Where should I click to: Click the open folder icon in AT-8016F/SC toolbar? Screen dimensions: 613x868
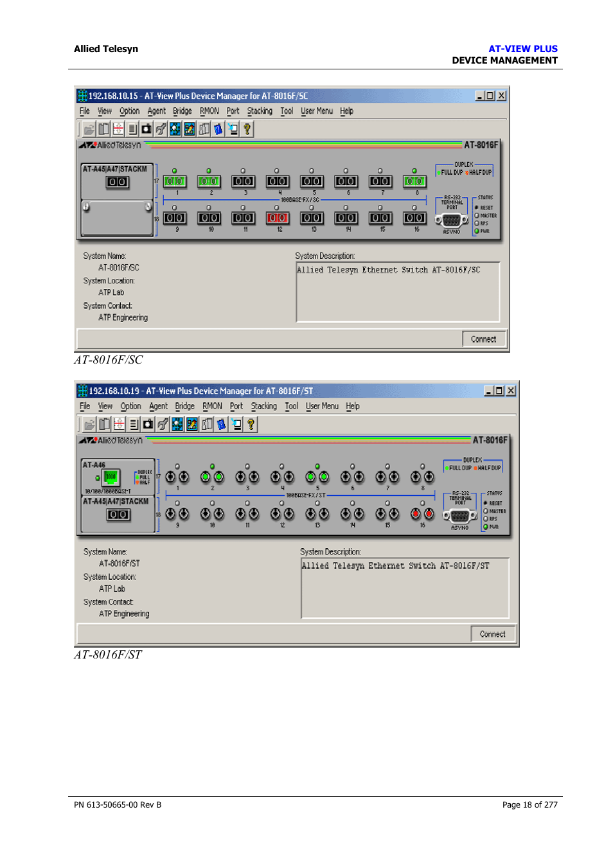click(x=89, y=129)
